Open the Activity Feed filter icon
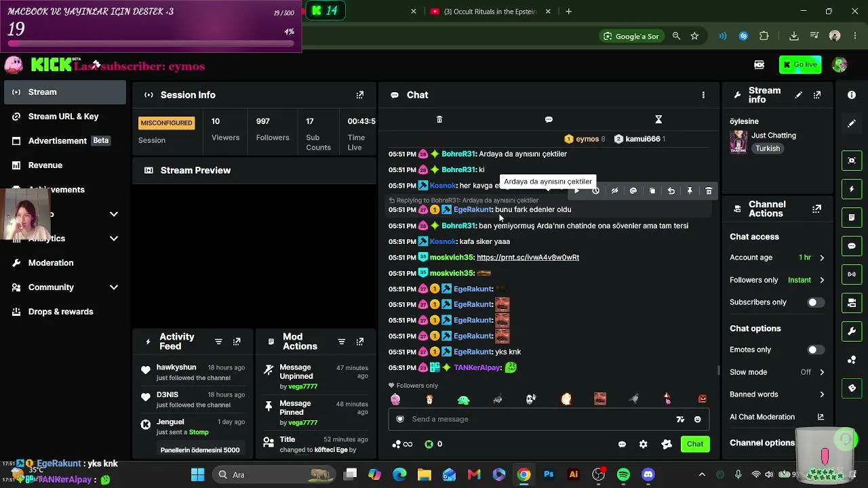The width and height of the screenshot is (868, 488). 218,342
